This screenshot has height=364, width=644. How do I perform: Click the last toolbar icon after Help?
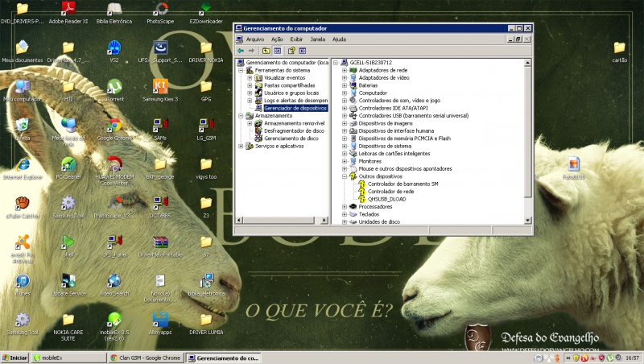click(x=303, y=51)
